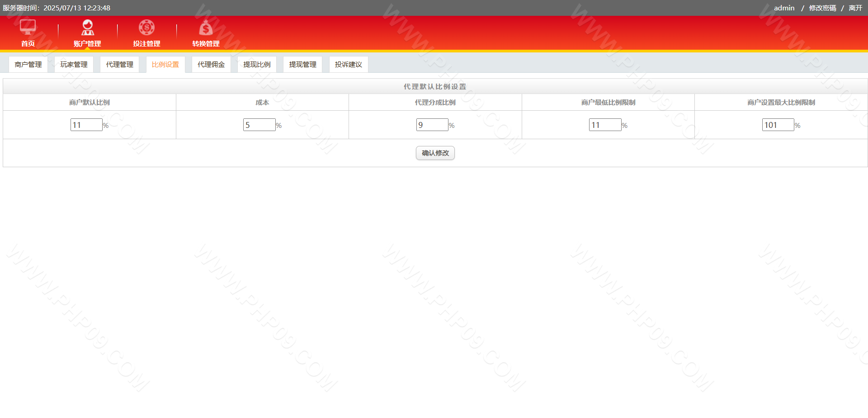868x418 pixels.
Task: Click the 商户设置最大比例限制 input field
Action: pos(778,125)
